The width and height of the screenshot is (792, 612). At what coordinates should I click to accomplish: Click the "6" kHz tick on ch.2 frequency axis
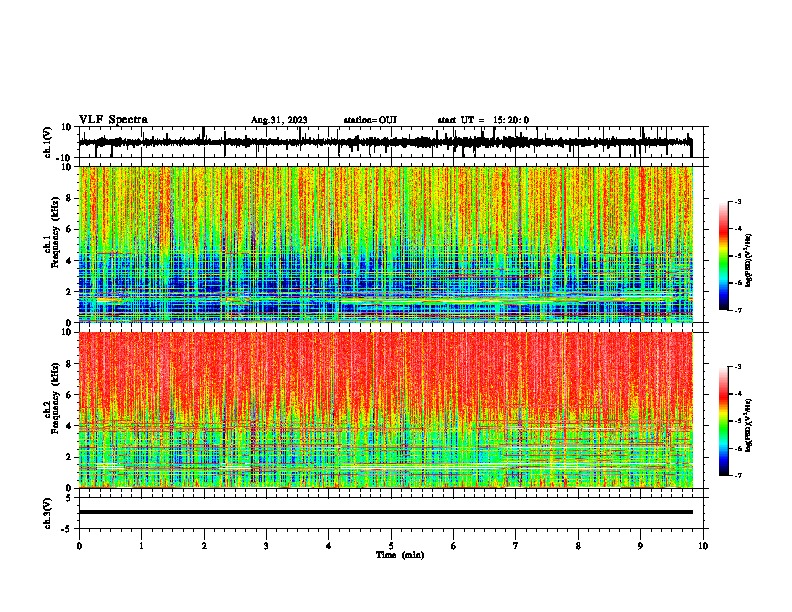click(x=70, y=395)
